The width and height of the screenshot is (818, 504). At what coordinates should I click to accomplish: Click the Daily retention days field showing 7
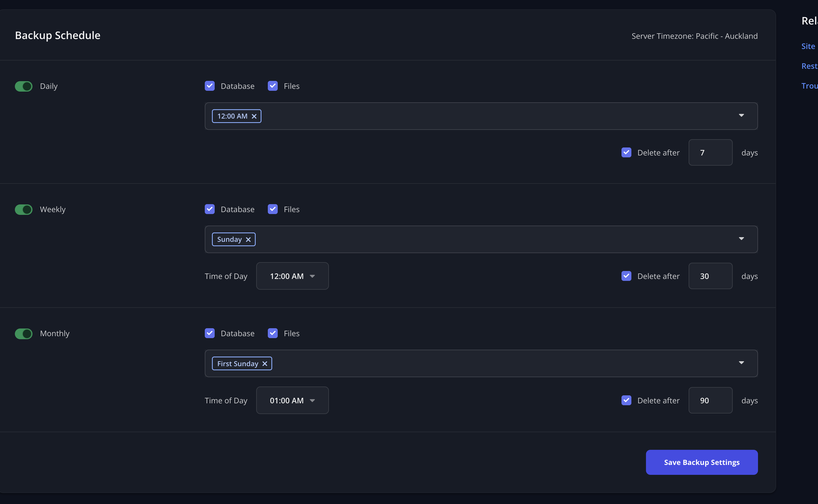click(710, 153)
